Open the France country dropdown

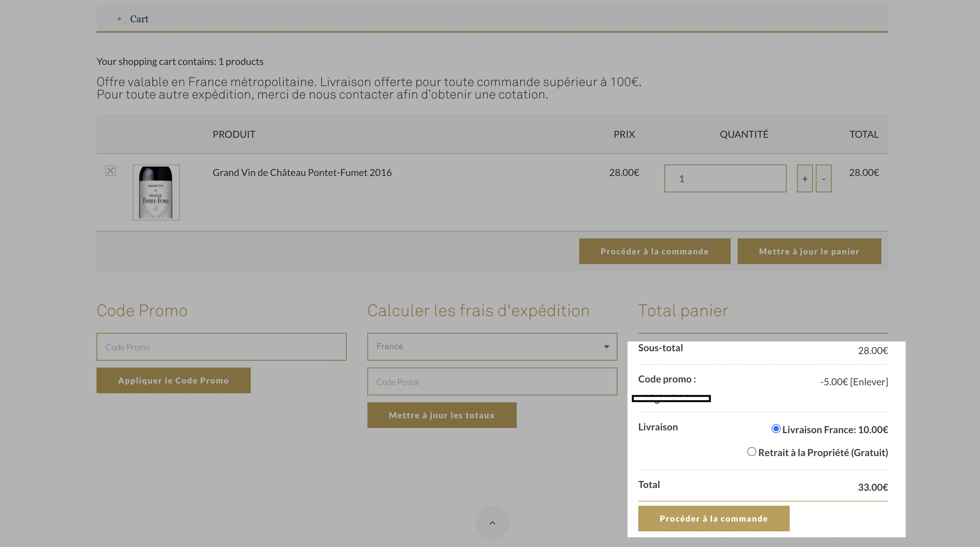click(x=492, y=347)
